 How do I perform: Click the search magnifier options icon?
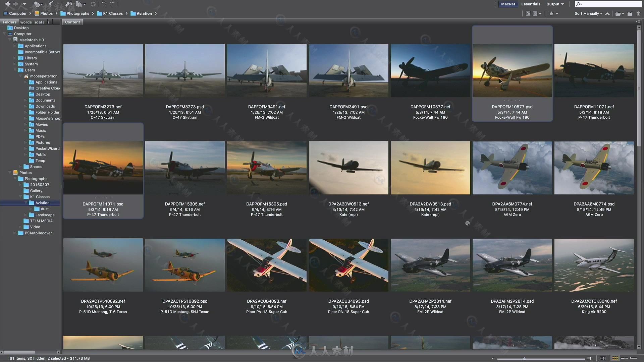[x=579, y=4]
